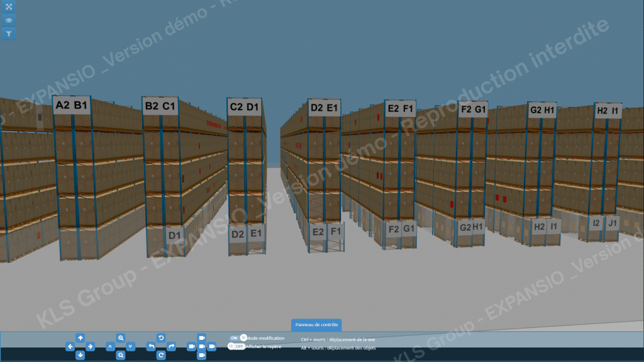Click the double chevron down button
644x362 pixels.
(x=131, y=347)
